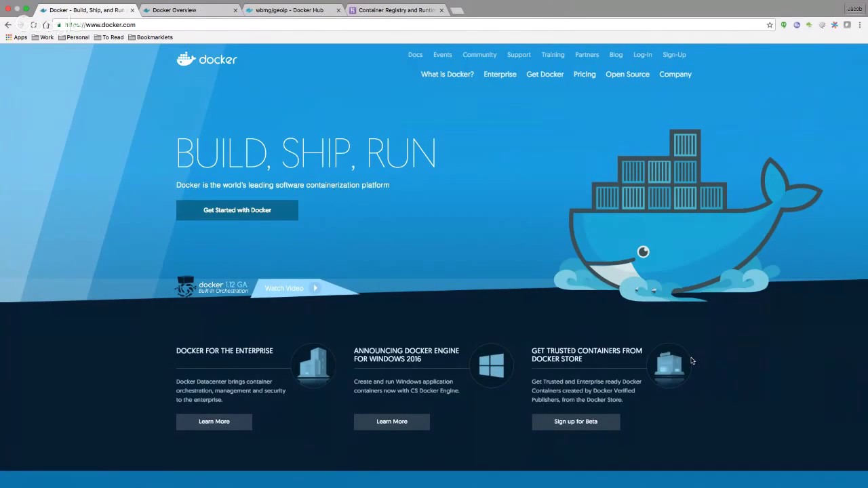The image size is (868, 488).
Task: Click the Docker 1.12 GA ship icon
Action: pyautogui.click(x=186, y=287)
